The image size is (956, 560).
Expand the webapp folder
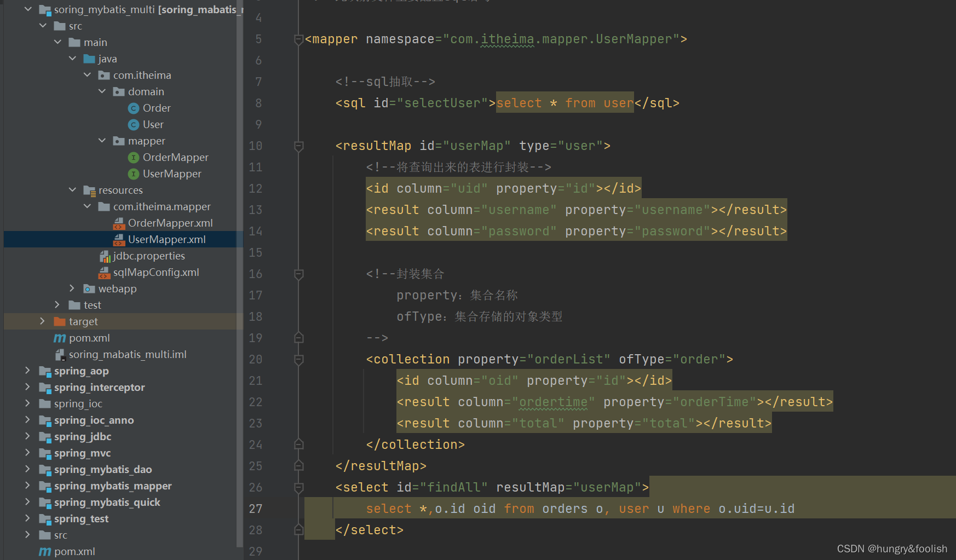click(x=72, y=288)
